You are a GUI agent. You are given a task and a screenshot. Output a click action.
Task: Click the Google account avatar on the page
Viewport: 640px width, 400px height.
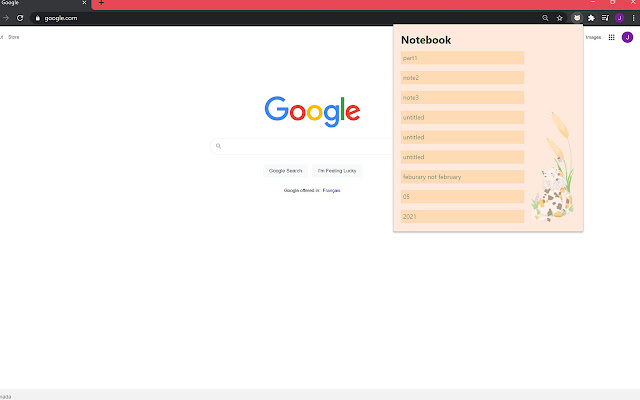tap(627, 37)
